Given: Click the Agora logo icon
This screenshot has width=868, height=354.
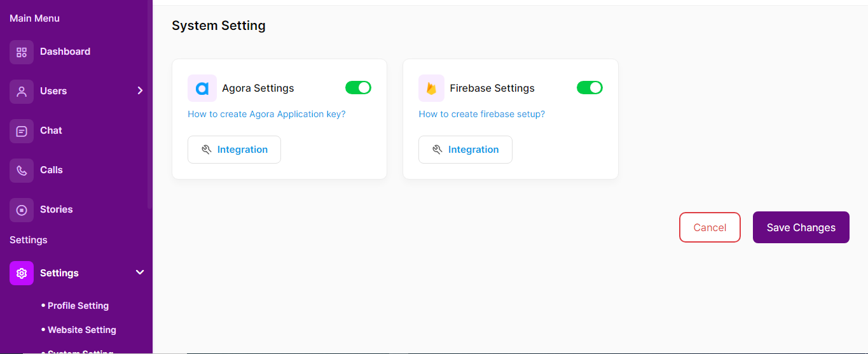Looking at the screenshot, I should [202, 88].
